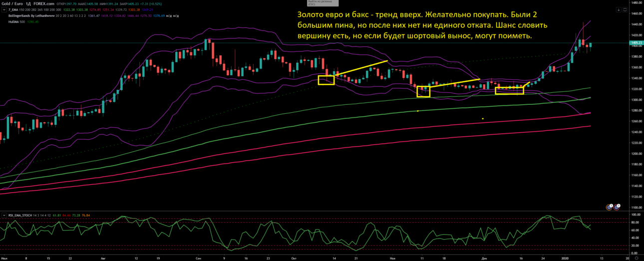This screenshot has width=644, height=261.
Task: Click the small down-arrow icon at top right
Action: [x=619, y=9]
